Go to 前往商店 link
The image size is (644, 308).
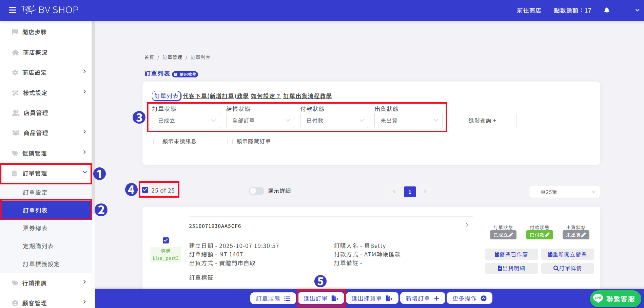[529, 11]
